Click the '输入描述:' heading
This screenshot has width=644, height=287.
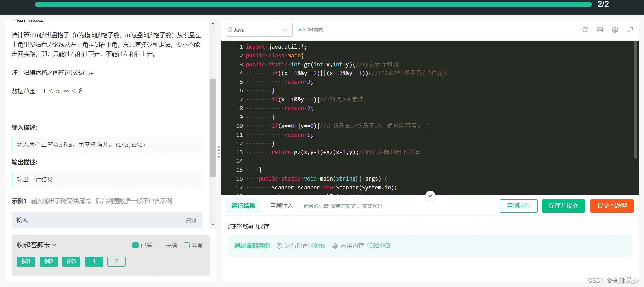pos(24,128)
